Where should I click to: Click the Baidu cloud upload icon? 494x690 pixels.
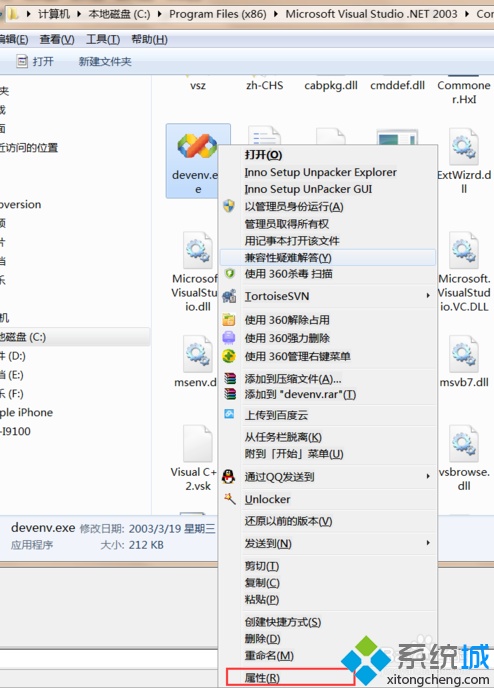[x=229, y=414]
